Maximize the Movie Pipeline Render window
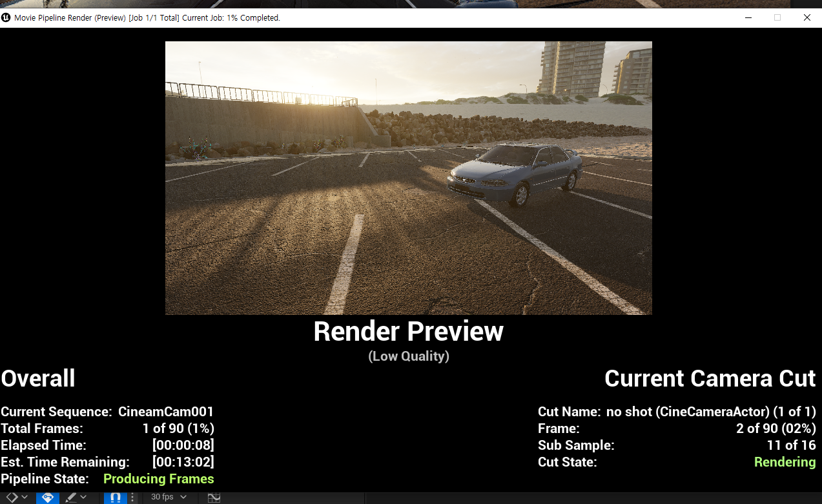 (x=777, y=17)
